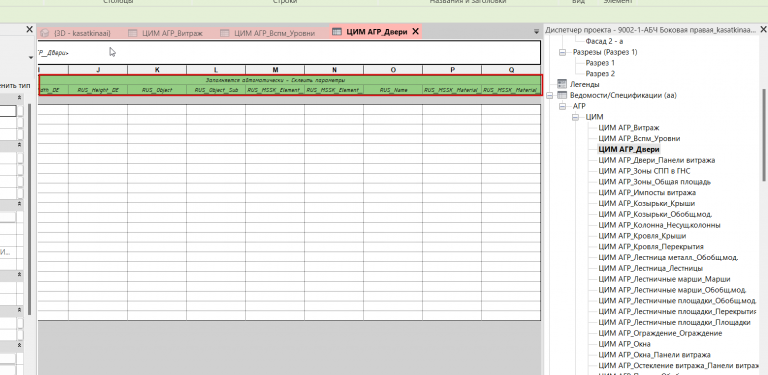The height and width of the screenshot is (375, 768).
Task: Click the RUS_Object_Sub header cell
Action: pyautogui.click(x=216, y=90)
